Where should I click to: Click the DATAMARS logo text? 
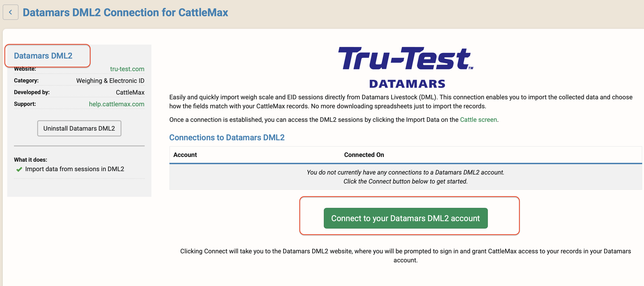point(407,84)
